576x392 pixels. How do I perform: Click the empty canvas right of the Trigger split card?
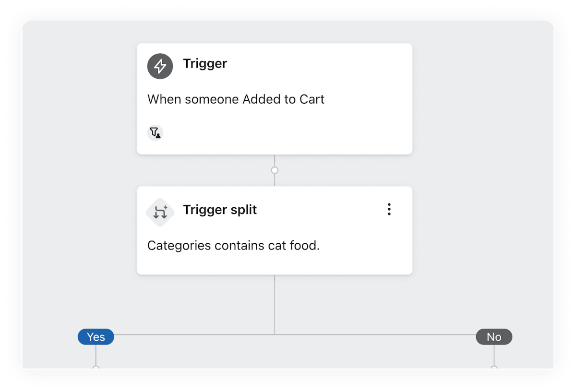click(480, 230)
